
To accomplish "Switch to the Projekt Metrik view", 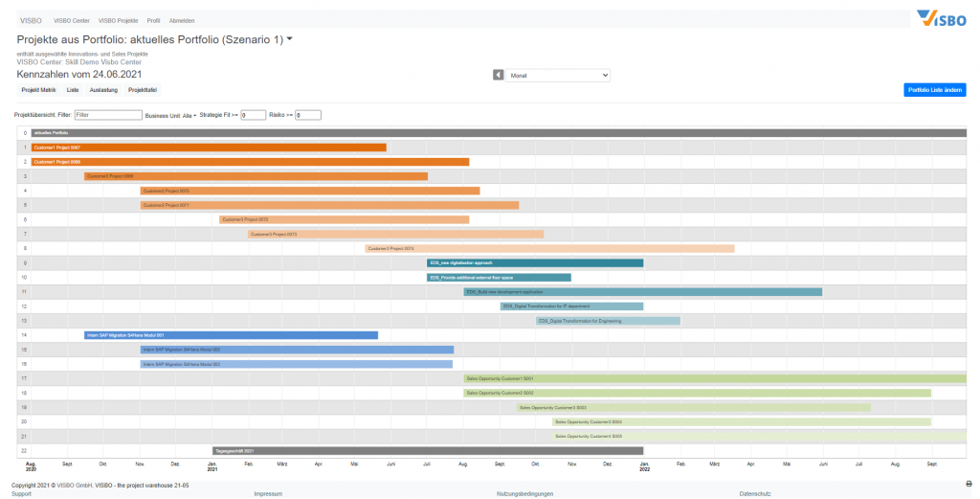I will [38, 89].
